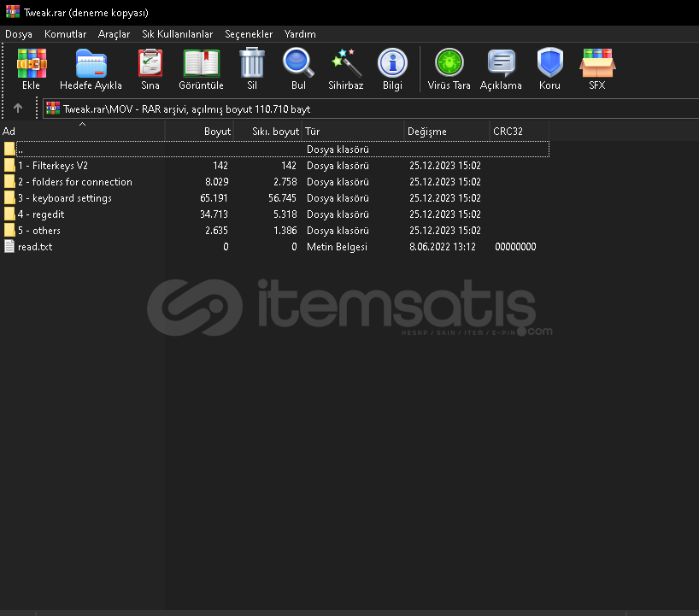Viewport: 699px width, 616px height.
Task: Open the Görüntüle view tool
Action: 201,69
